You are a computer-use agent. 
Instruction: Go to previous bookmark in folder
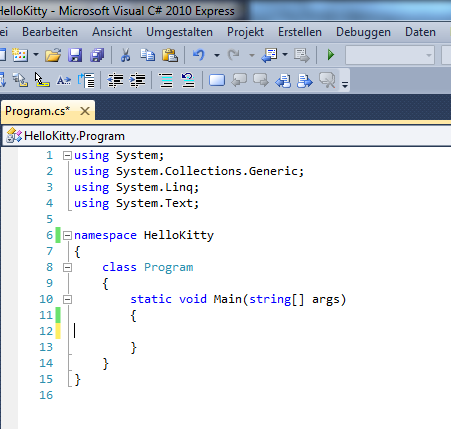click(x=283, y=80)
